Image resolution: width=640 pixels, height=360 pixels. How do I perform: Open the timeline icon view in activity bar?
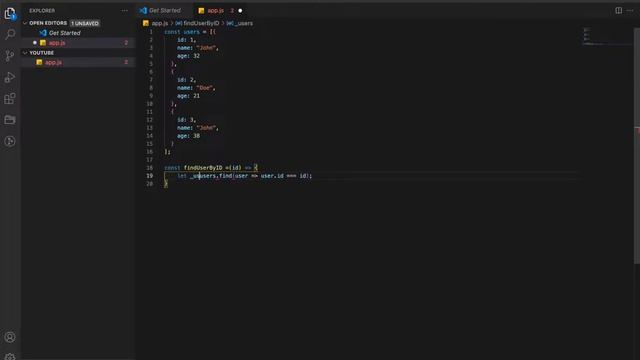10,141
